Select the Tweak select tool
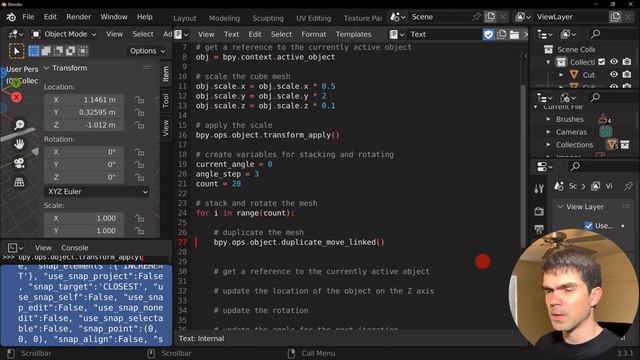Screen dimensions: 640x360 pyautogui.click(x=16, y=51)
